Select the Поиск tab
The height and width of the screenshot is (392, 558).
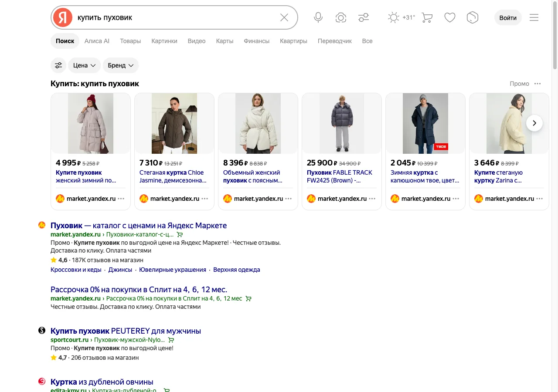(x=65, y=41)
